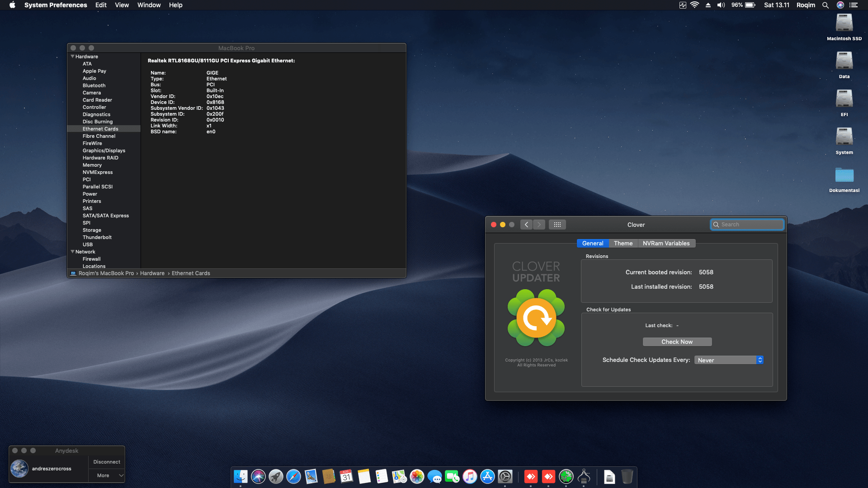Go back in the Clover preferences pane
The image size is (868, 488).
tap(526, 225)
